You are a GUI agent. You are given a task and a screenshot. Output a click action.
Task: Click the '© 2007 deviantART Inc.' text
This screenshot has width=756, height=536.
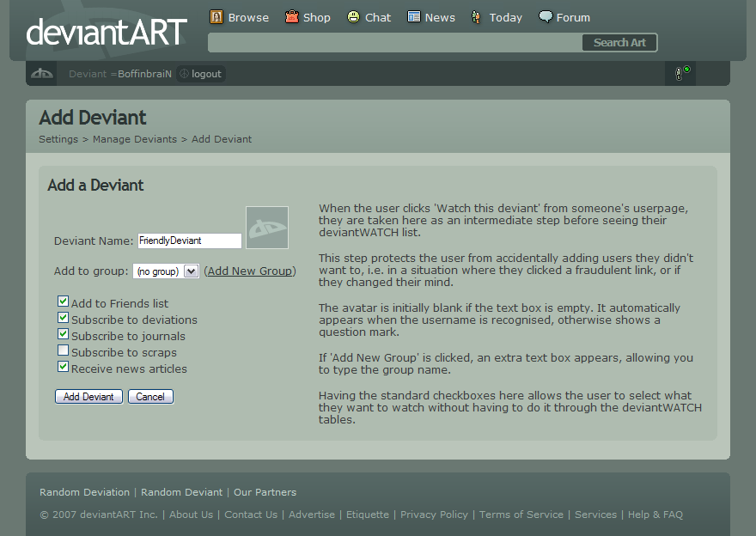[99, 515]
